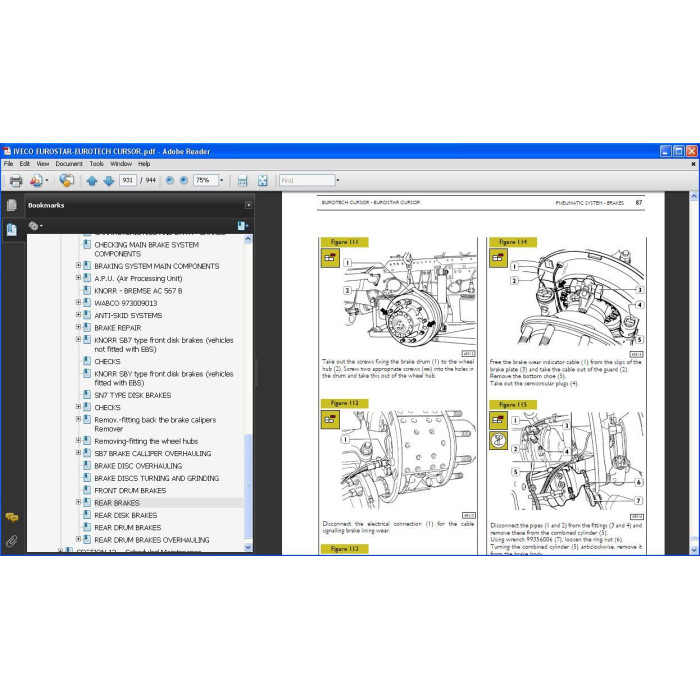Open the Comments panel icon
Viewport: 700px width, 700px height.
[x=12, y=517]
